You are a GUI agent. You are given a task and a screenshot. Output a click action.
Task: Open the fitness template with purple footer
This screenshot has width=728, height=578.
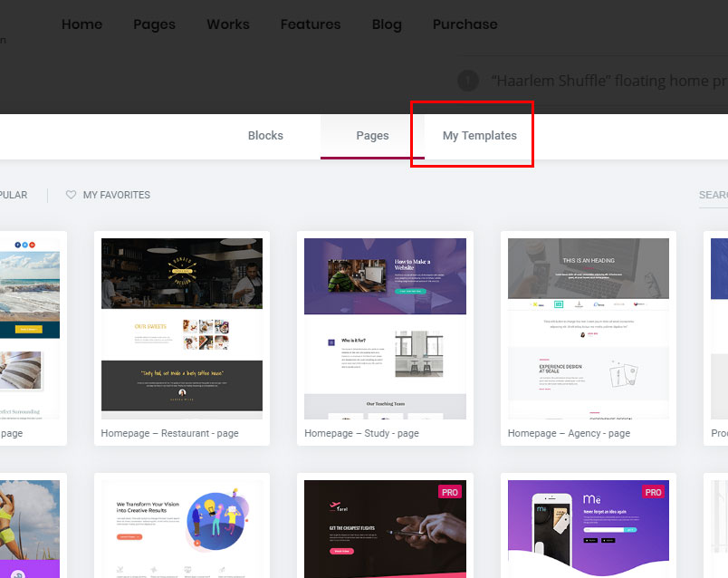[x=30, y=529]
